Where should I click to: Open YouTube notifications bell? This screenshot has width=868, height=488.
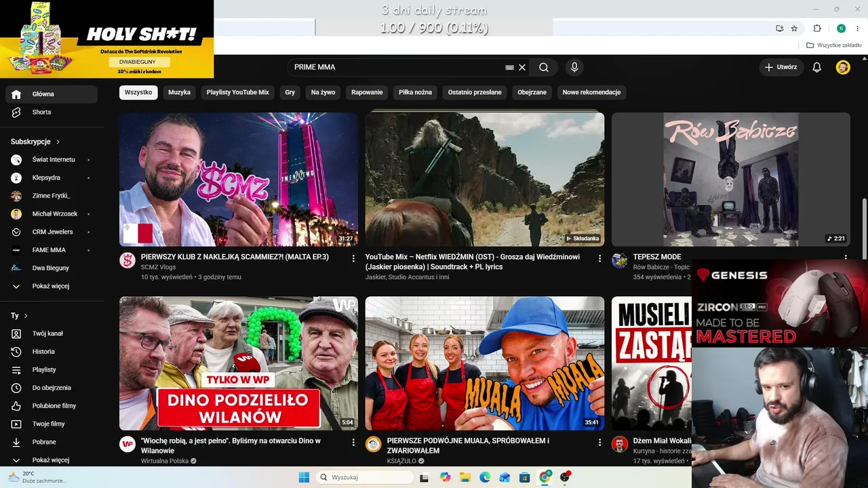tap(817, 67)
